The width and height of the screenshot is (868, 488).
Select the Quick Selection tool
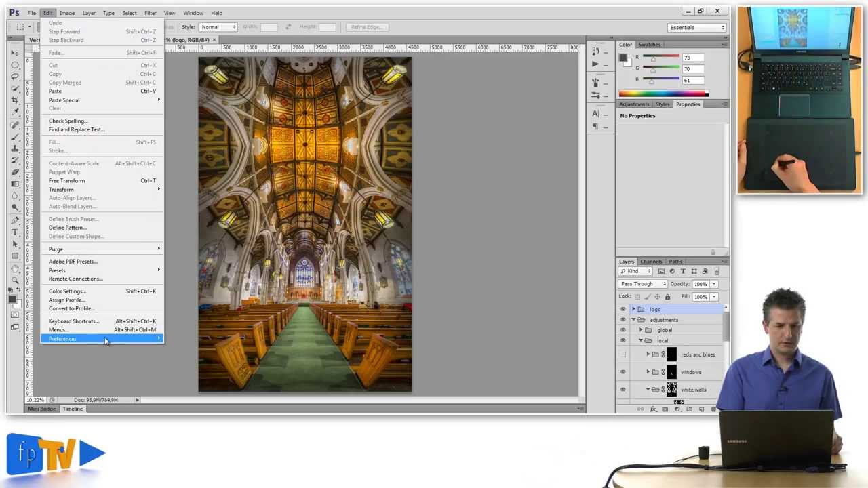[15, 89]
